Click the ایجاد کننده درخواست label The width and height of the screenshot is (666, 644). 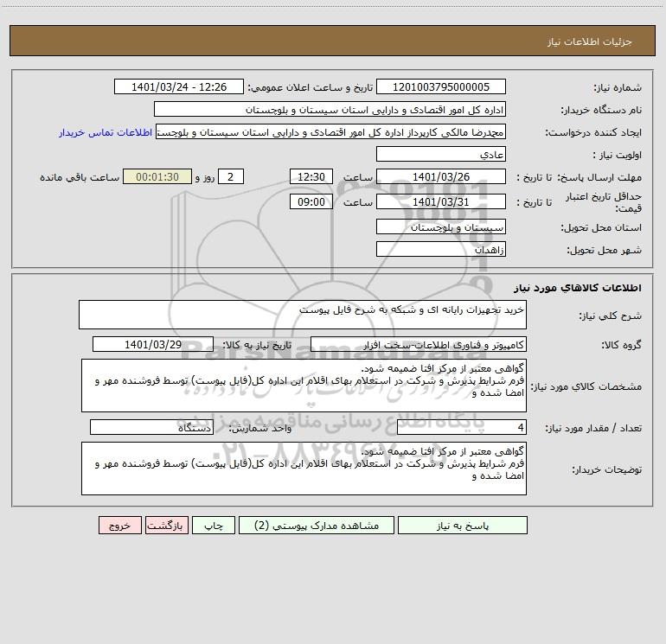click(593, 132)
